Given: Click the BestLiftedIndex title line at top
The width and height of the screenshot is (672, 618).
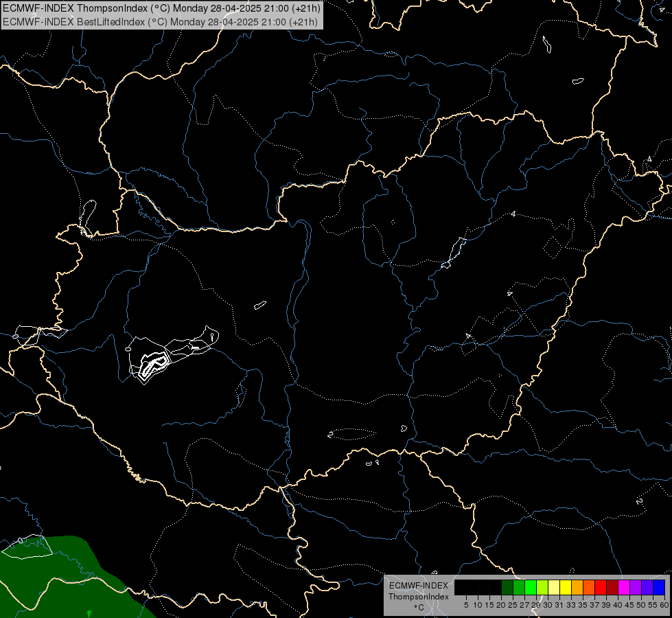Looking at the screenshot, I should pyautogui.click(x=161, y=21).
